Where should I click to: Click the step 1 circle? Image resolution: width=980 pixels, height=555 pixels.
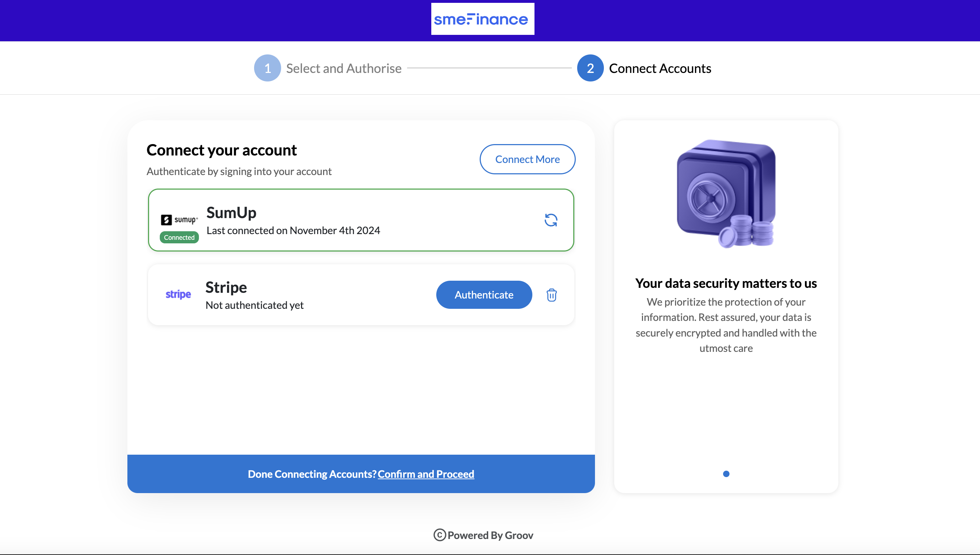coord(268,68)
